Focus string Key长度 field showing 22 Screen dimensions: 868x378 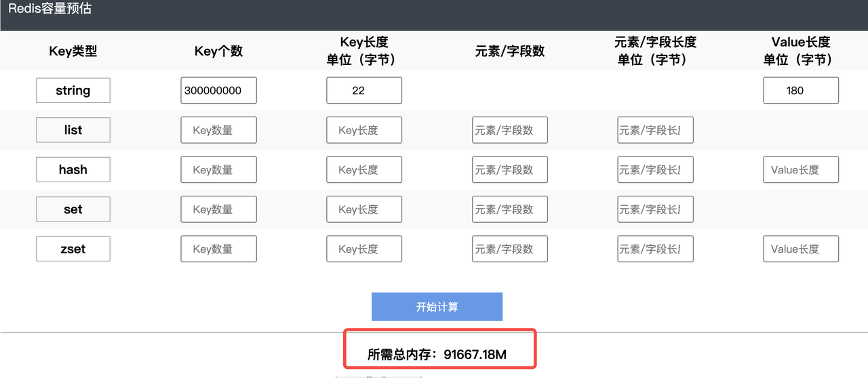pyautogui.click(x=364, y=90)
